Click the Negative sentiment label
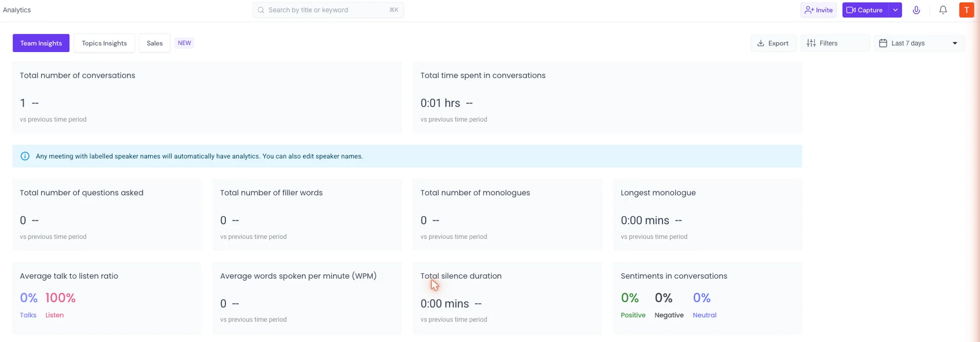Viewport: 980px width, 342px height. [x=669, y=315]
